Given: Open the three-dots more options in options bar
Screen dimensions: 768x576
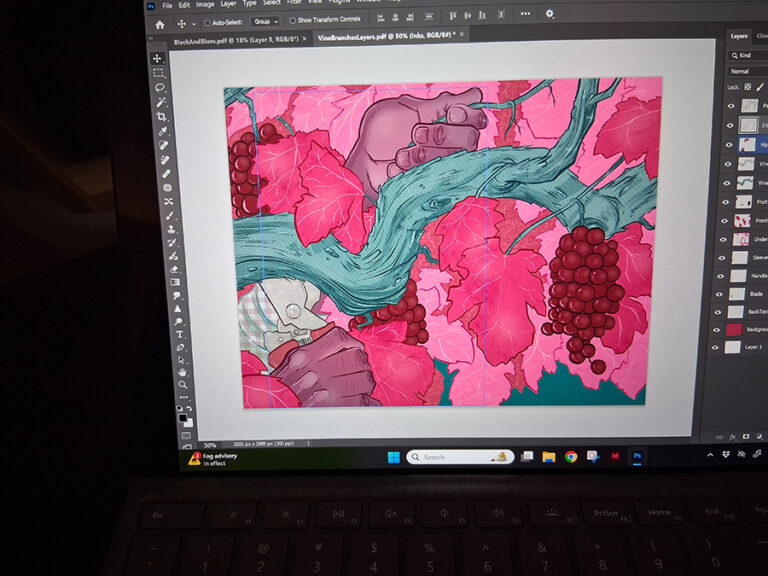Looking at the screenshot, I should tap(525, 15).
